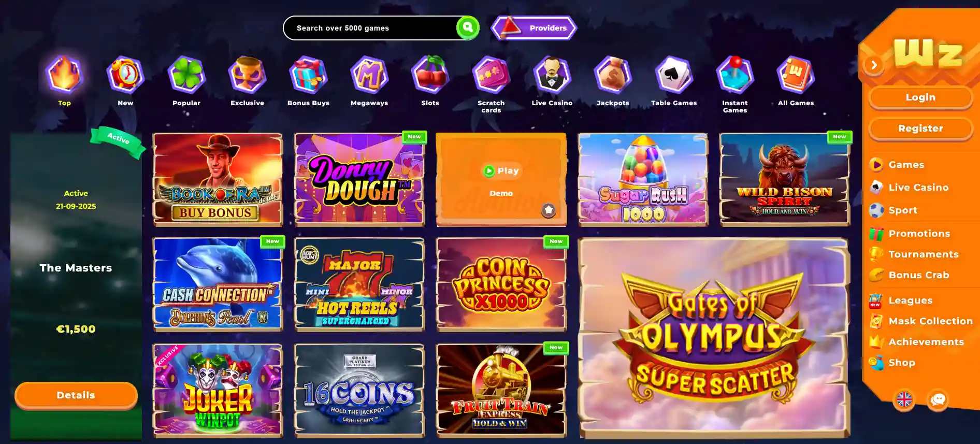The image size is (980, 444).
Task: Open the Providers filter dropdown
Action: [x=534, y=28]
